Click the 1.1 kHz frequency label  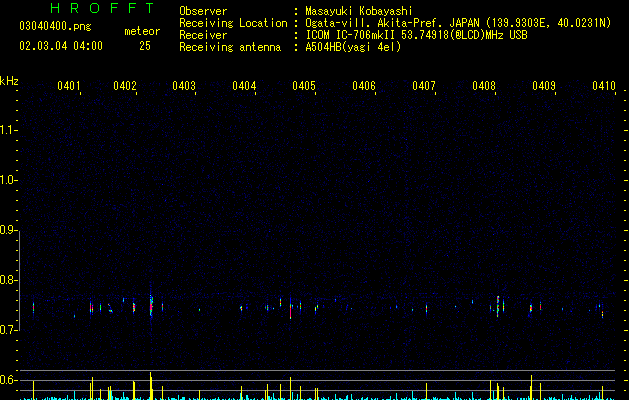[x=8, y=130]
